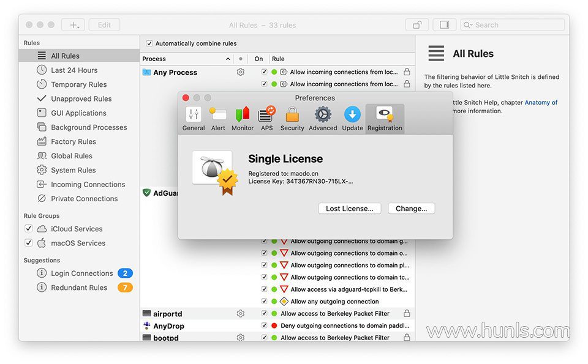Click the bootpd process icon
Screen dimensions: 588x364
(146, 337)
